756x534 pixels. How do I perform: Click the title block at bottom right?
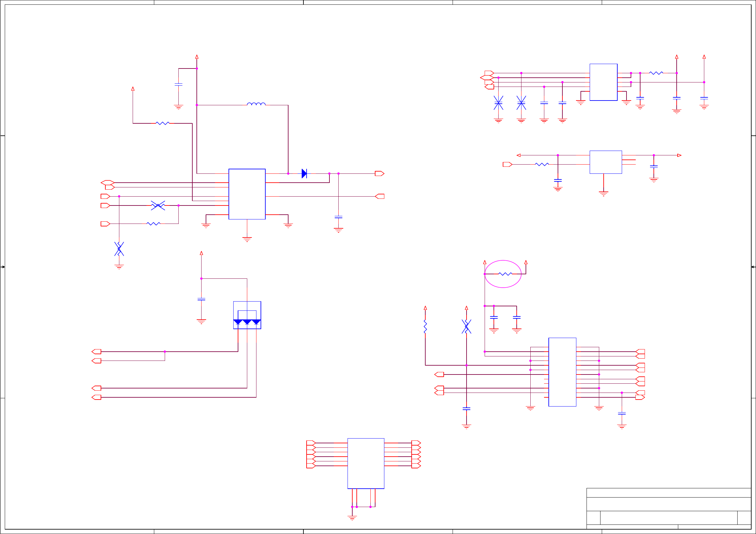pos(668,508)
